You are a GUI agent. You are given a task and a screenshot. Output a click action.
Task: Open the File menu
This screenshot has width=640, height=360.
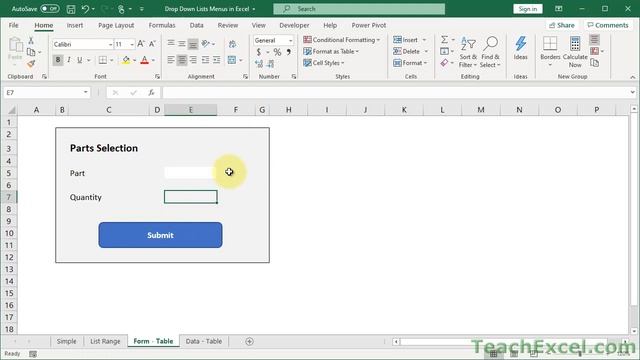tap(13, 25)
